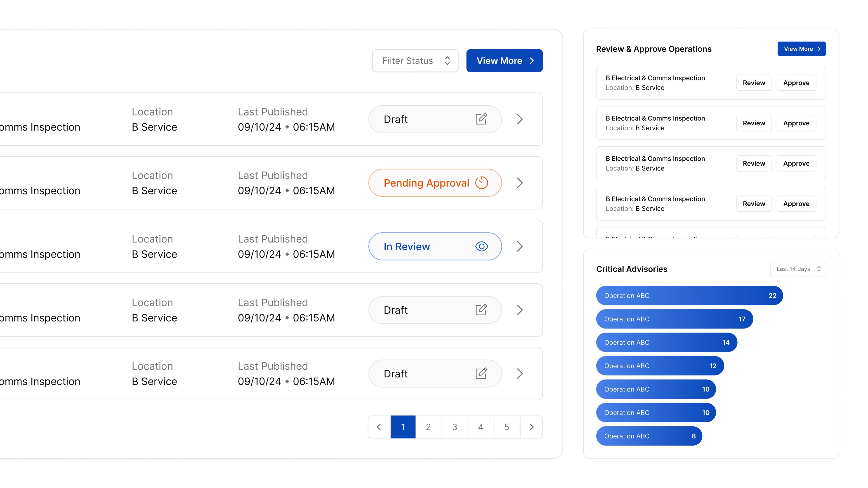Click the large View More button
Viewport: 868px width, 488px height.
pyautogui.click(x=504, y=61)
